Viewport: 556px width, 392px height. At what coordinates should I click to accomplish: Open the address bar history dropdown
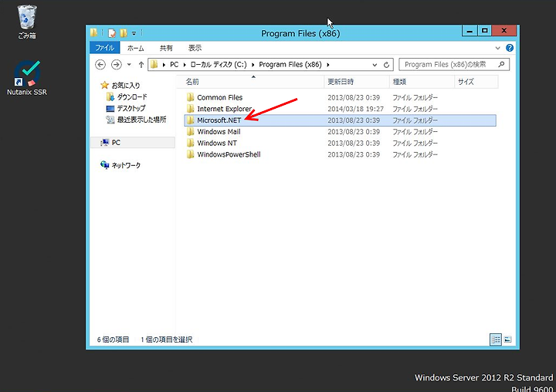(x=375, y=65)
